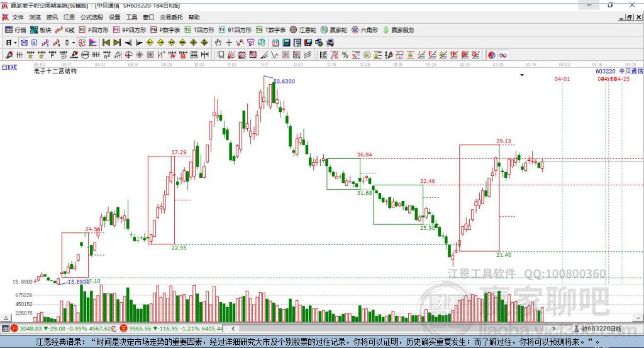Open the 公式选股 menu
This screenshot has width=644, height=348.
pyautogui.click(x=92, y=17)
